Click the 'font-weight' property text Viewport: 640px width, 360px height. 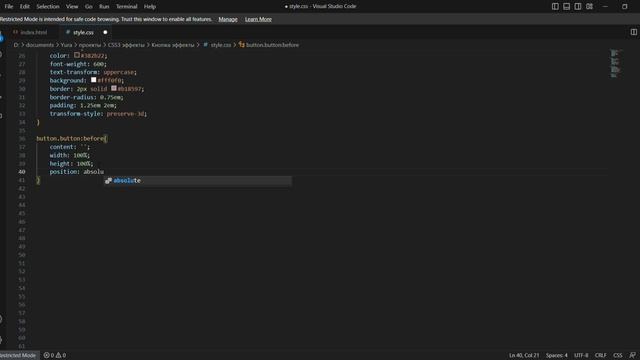(68, 64)
